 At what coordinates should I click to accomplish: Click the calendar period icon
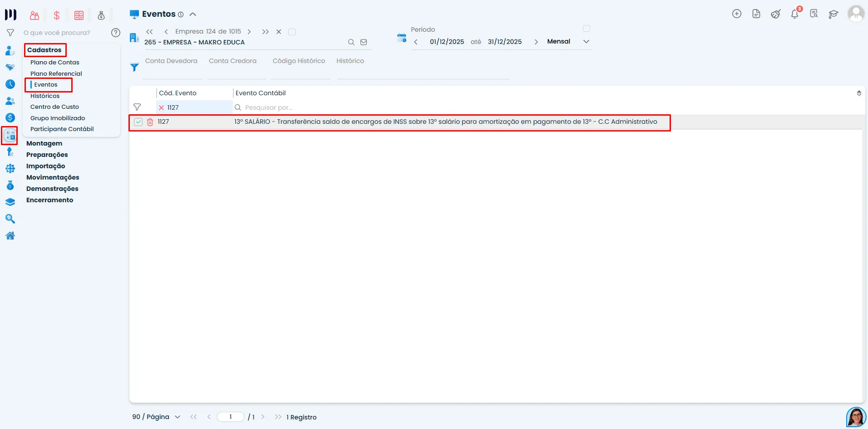pyautogui.click(x=402, y=38)
